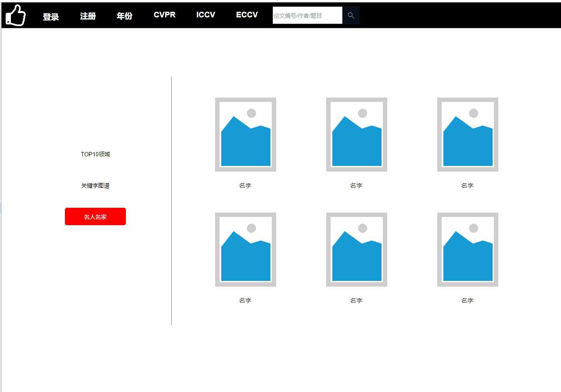Click 名字 under middle bottom-row image
This screenshot has width=561, height=392.
tap(356, 301)
